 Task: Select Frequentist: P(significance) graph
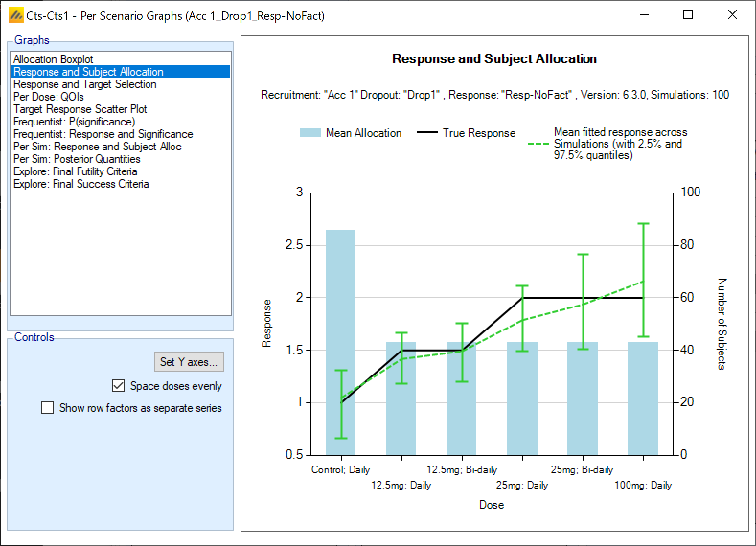tap(74, 122)
